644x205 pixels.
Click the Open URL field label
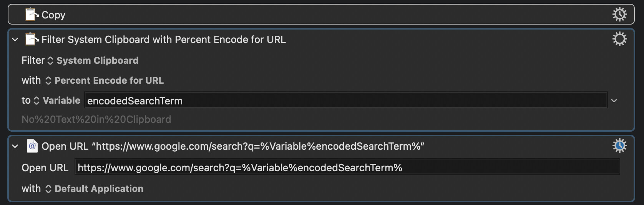click(x=45, y=168)
